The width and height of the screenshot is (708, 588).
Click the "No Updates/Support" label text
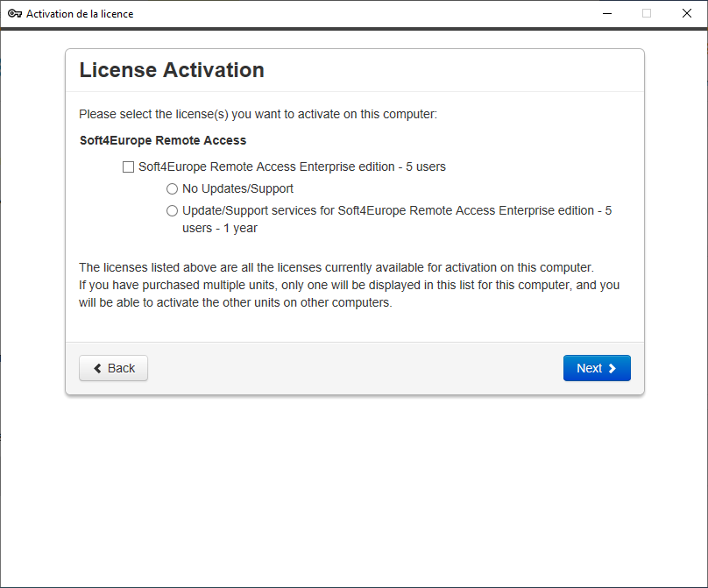[x=237, y=188]
